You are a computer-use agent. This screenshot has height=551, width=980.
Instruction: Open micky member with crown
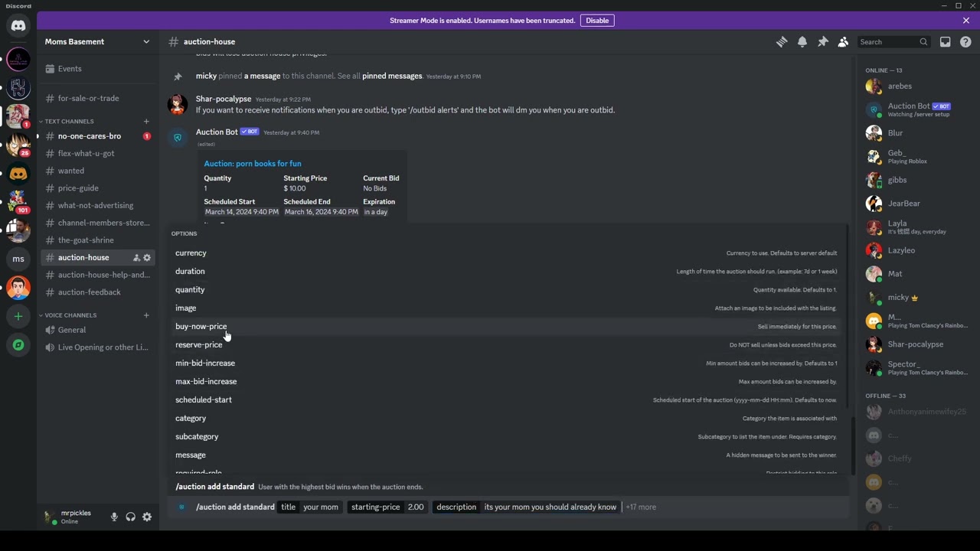[x=916, y=298]
